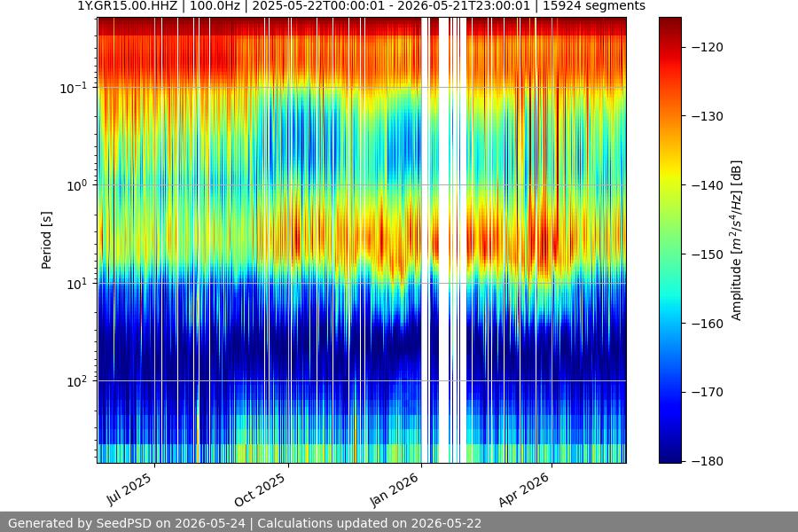Click the 'Amplitude [m²/s⁴/Hz] [dB]' colorbar label
Image resolution: width=798 pixels, height=532 pixels.
(737, 240)
